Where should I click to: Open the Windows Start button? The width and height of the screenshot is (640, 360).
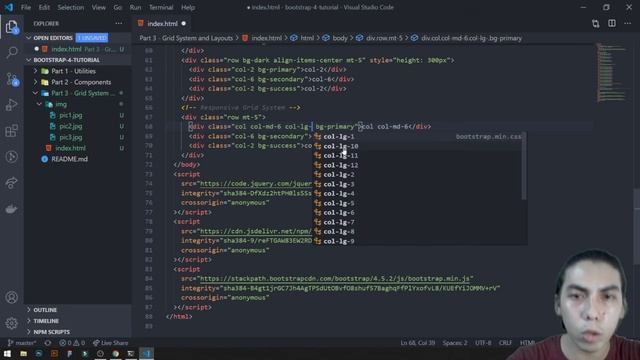pyautogui.click(x=7, y=353)
